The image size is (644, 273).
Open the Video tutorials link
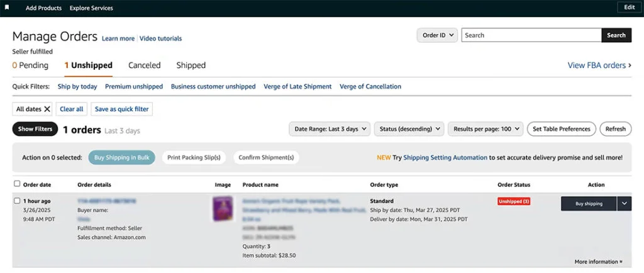point(160,38)
